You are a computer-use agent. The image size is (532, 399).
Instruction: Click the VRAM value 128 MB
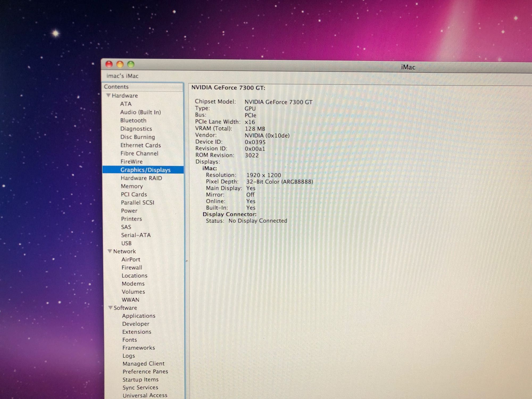click(255, 129)
